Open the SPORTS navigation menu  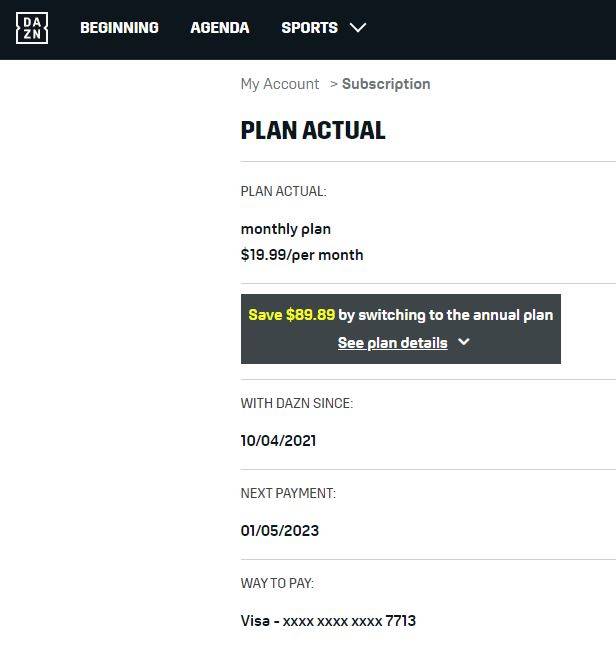(310, 28)
